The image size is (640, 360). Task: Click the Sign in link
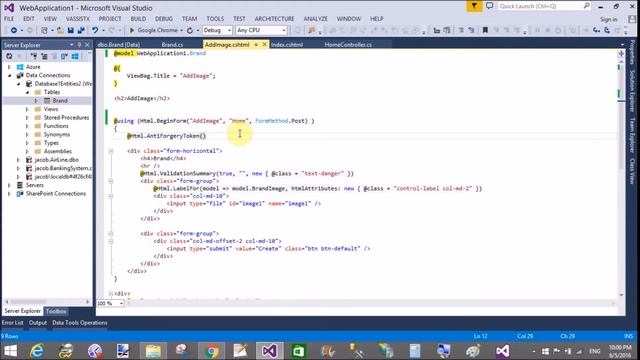click(x=609, y=19)
